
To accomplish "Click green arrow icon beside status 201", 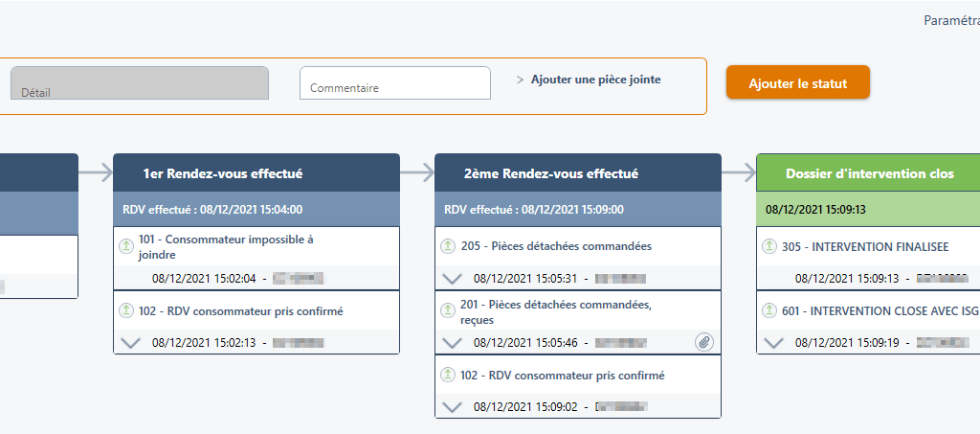I will click(x=447, y=310).
